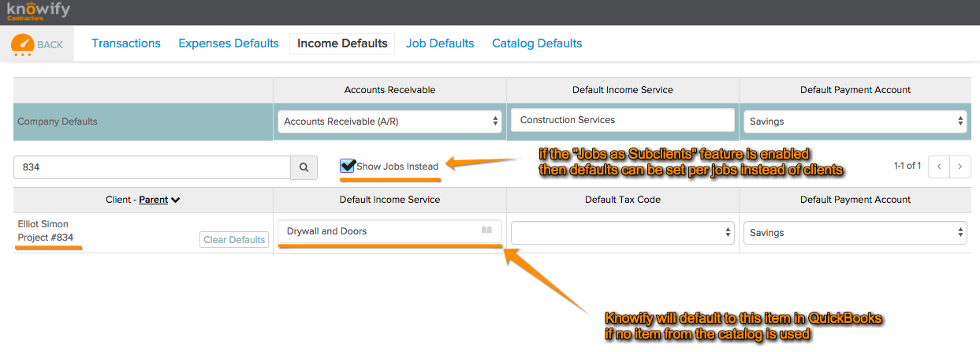Viewport: 980px width, 352px height.
Task: Switch to Catalog Defaults tab
Action: coord(537,43)
